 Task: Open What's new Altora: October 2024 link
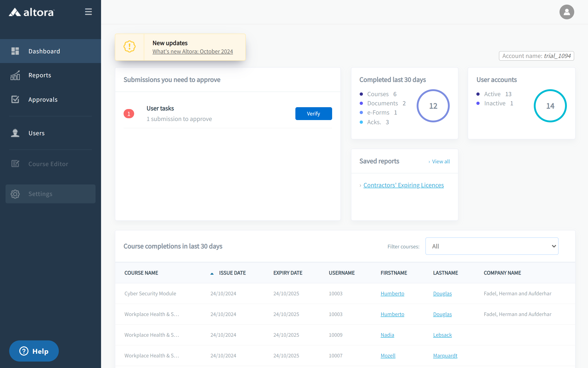192,52
